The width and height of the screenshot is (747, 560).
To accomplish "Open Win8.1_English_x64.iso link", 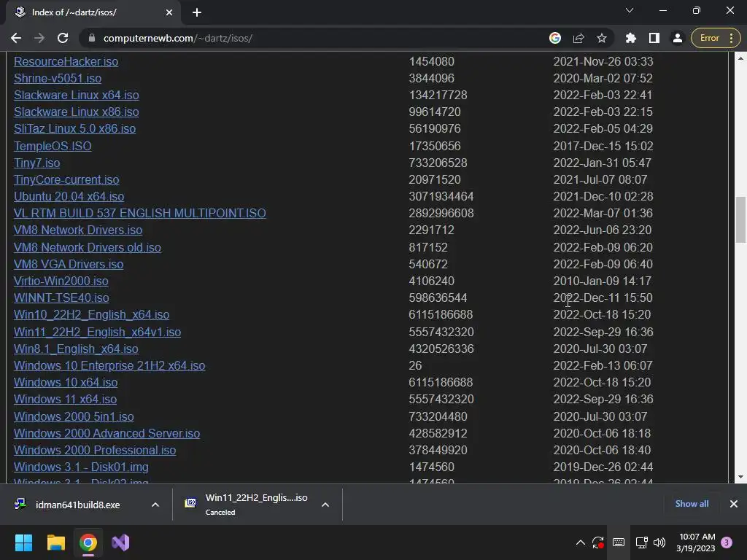I will click(x=76, y=349).
